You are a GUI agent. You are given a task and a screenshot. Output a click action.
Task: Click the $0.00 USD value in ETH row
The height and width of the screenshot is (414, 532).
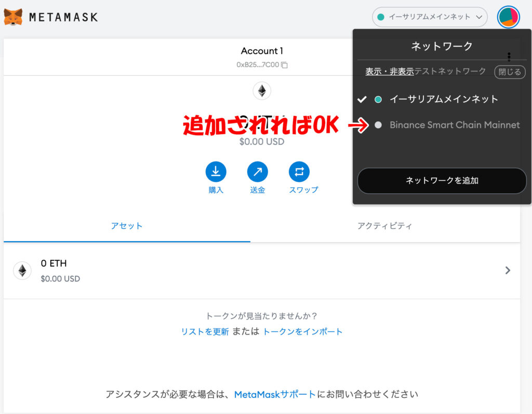click(x=60, y=278)
